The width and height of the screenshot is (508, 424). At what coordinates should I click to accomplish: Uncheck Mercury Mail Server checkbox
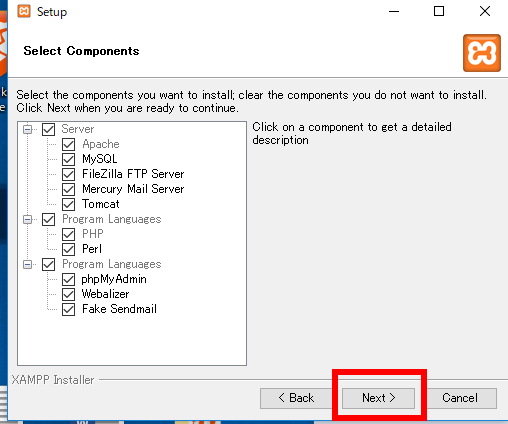click(x=68, y=189)
